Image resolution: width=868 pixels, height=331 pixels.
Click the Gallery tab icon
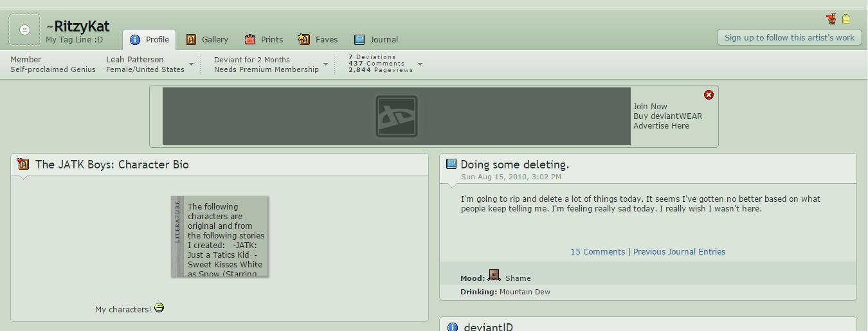click(x=191, y=40)
